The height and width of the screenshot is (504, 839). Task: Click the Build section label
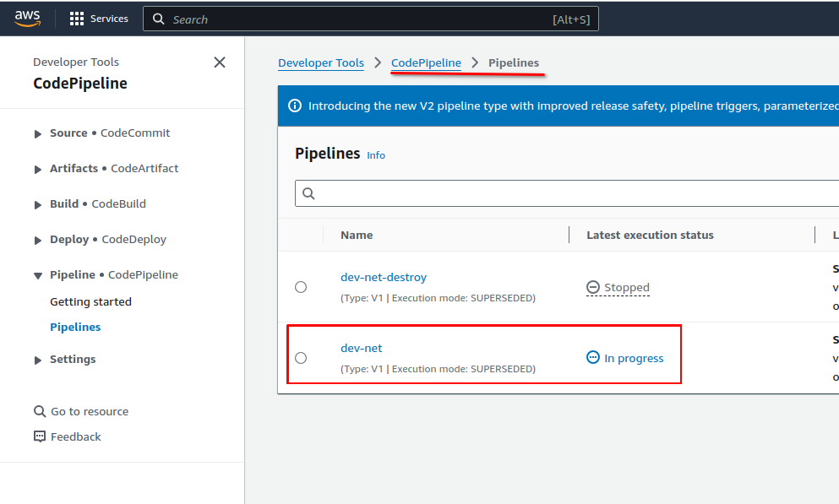[x=64, y=204]
